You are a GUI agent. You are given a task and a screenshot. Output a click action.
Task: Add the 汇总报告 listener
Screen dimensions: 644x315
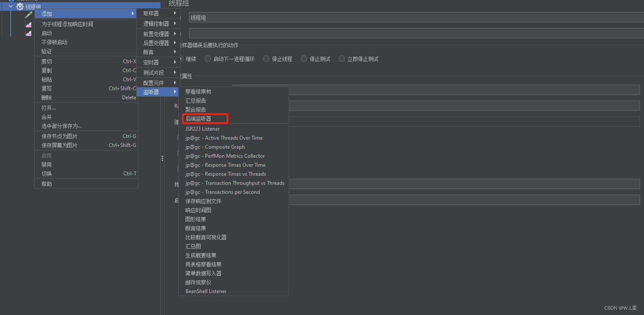point(234,101)
